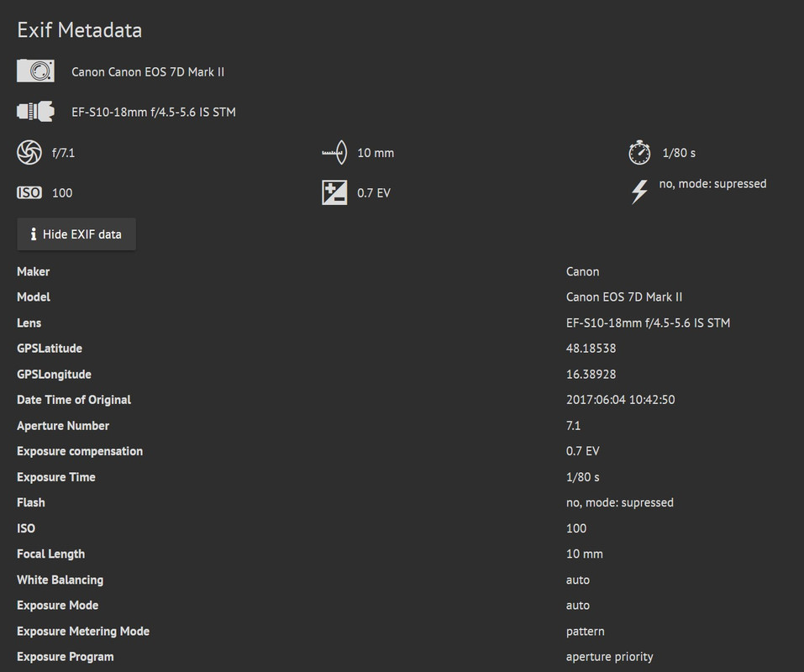
Task: Click 0.7 EV in Exposure compensation row
Action: click(582, 451)
